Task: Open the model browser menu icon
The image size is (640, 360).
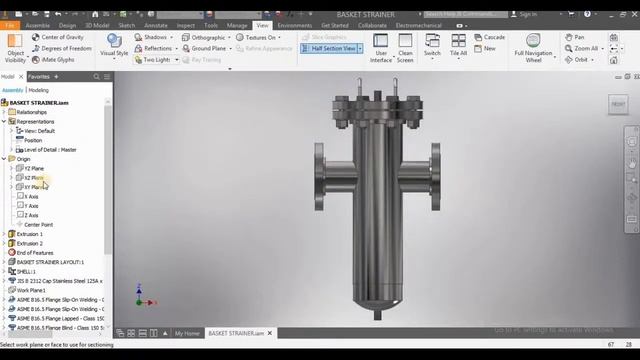Action: (107, 77)
